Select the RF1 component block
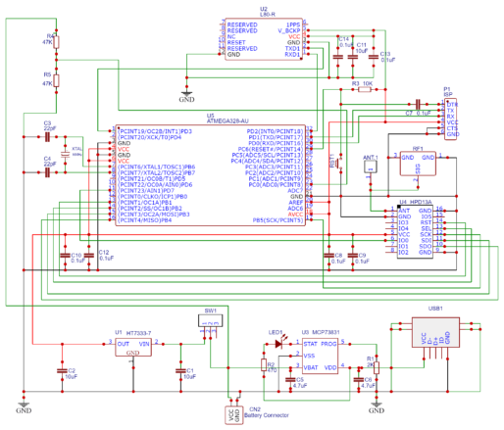Image resolution: width=504 pixels, height=430 pixels. (x=418, y=164)
